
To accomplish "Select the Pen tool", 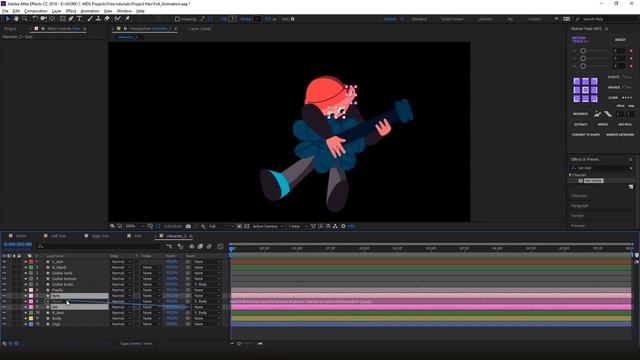I will tap(71, 19).
